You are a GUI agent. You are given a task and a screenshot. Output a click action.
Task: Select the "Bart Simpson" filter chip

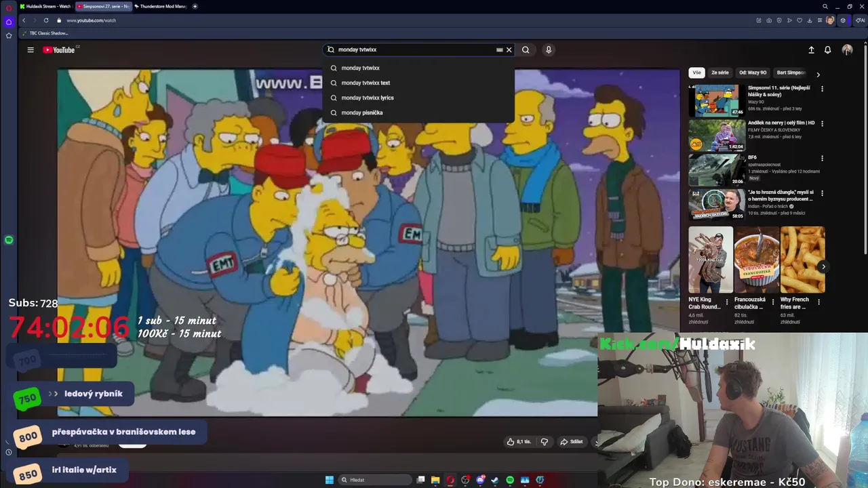click(x=791, y=73)
